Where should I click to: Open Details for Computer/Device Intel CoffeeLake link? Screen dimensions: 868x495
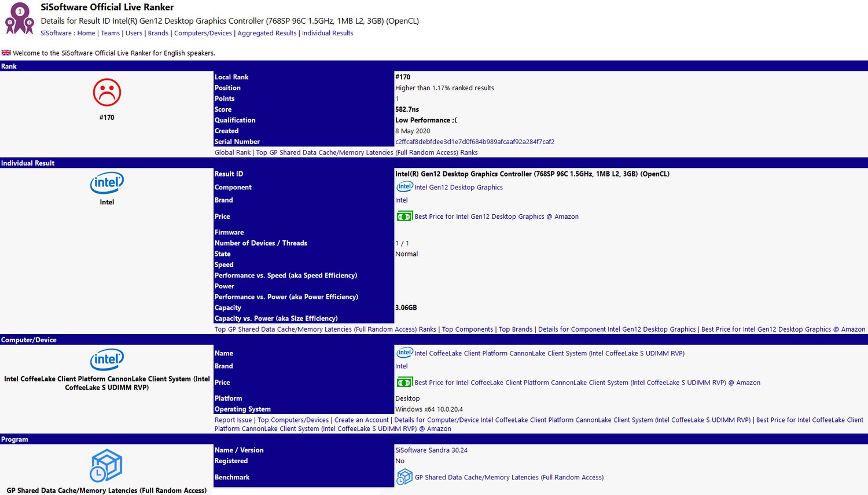(572, 420)
